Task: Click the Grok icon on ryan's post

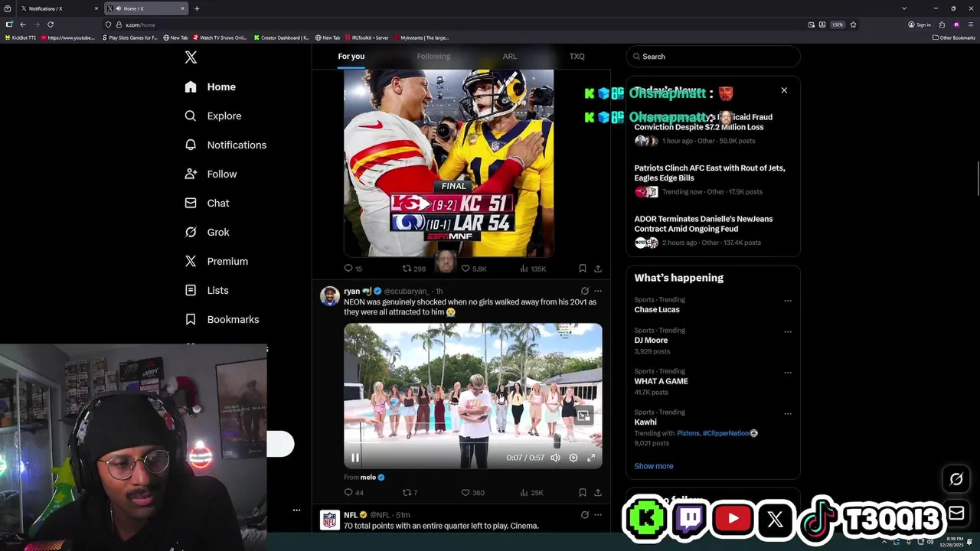Action: coord(585,292)
